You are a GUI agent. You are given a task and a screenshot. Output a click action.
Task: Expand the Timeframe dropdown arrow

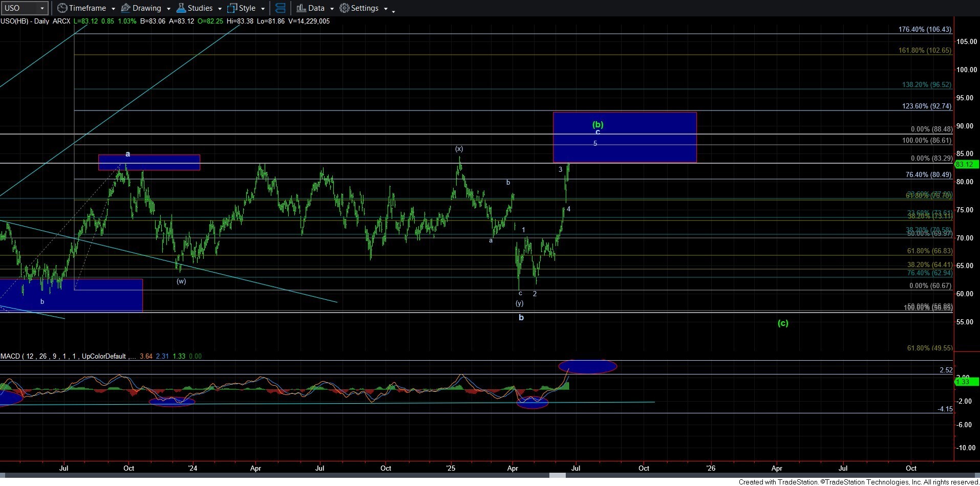tap(113, 9)
